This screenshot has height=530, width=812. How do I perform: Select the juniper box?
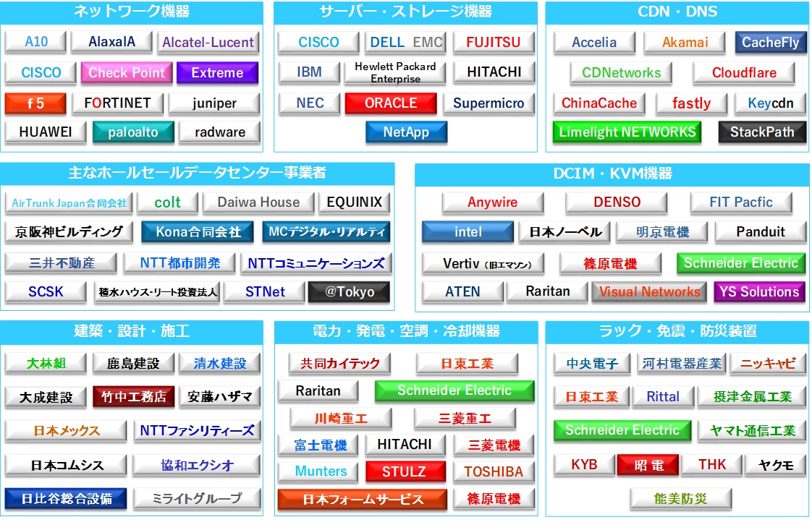point(214,103)
